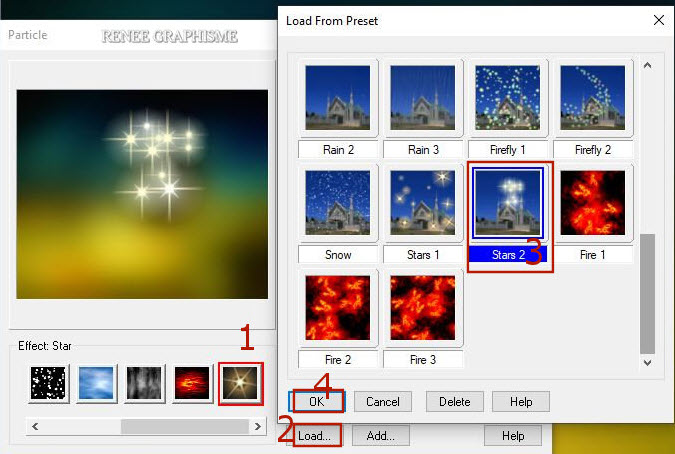Click the highlighted Stars 2 label
Image resolution: width=675 pixels, height=454 pixels.
point(508,255)
